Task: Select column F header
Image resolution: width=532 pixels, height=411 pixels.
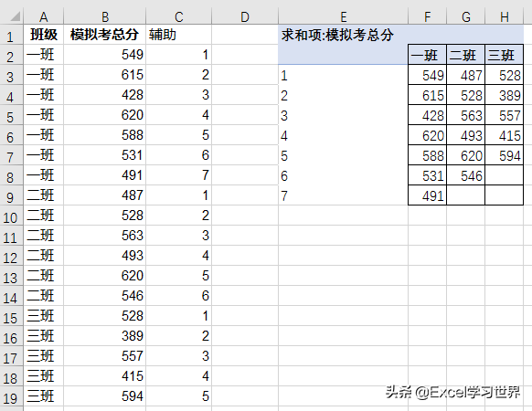Action: pos(427,16)
